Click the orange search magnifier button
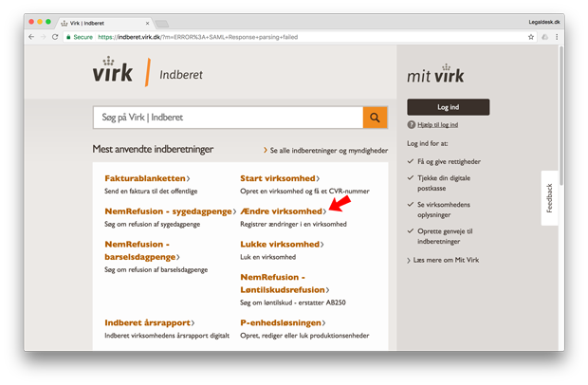588x385 pixels. (375, 118)
